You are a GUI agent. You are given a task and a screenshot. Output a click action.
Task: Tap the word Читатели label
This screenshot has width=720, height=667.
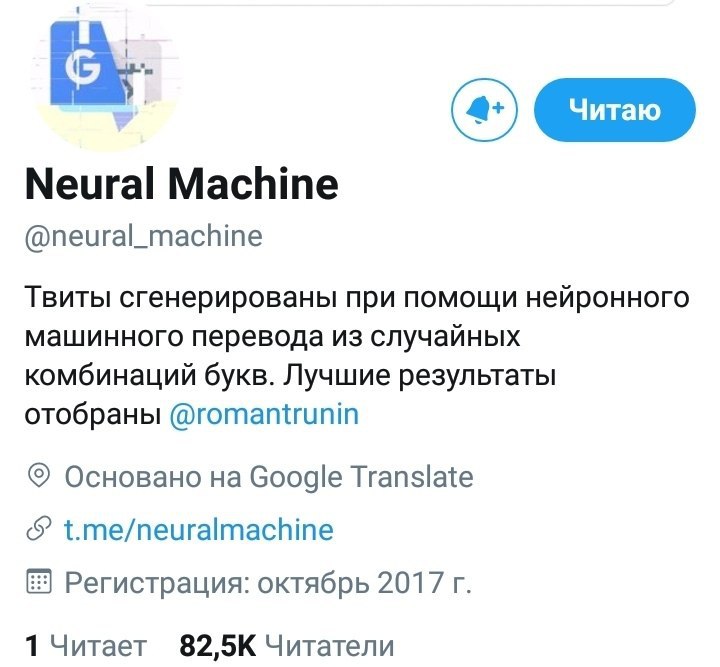click(330, 646)
